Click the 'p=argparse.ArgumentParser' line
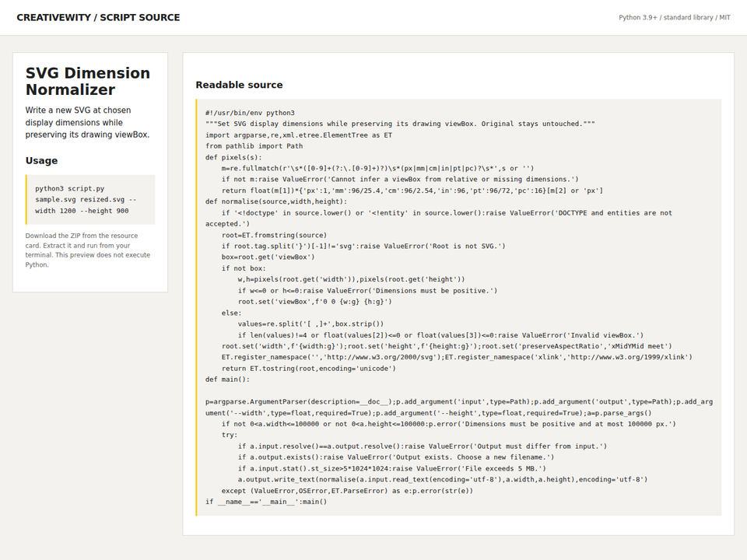Viewport: 747px width, 560px height. (x=459, y=408)
